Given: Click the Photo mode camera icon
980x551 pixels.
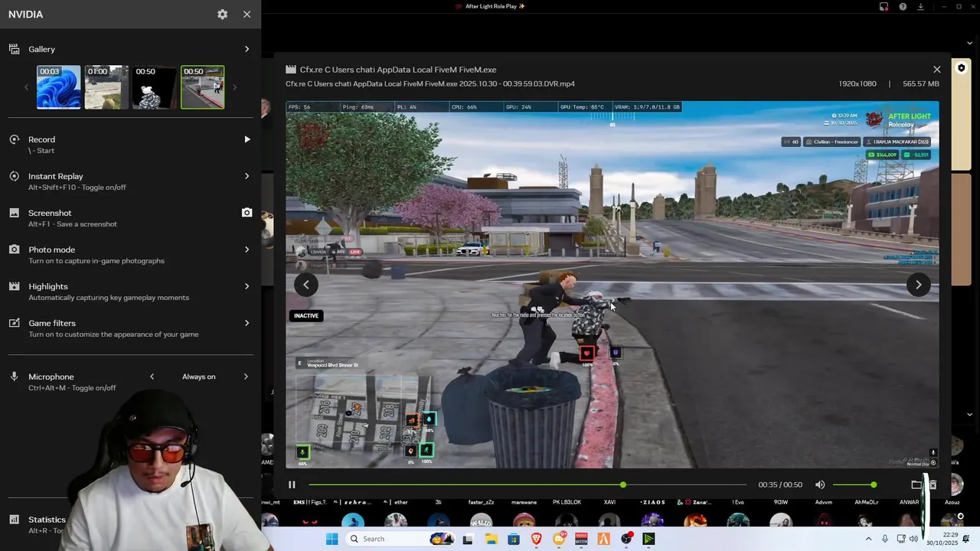Looking at the screenshot, I should pyautogui.click(x=14, y=249).
